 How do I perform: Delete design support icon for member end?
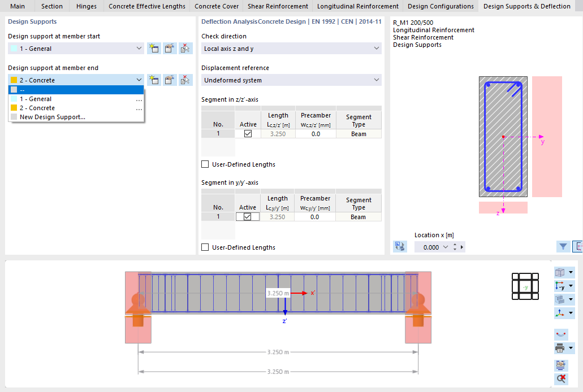point(185,80)
